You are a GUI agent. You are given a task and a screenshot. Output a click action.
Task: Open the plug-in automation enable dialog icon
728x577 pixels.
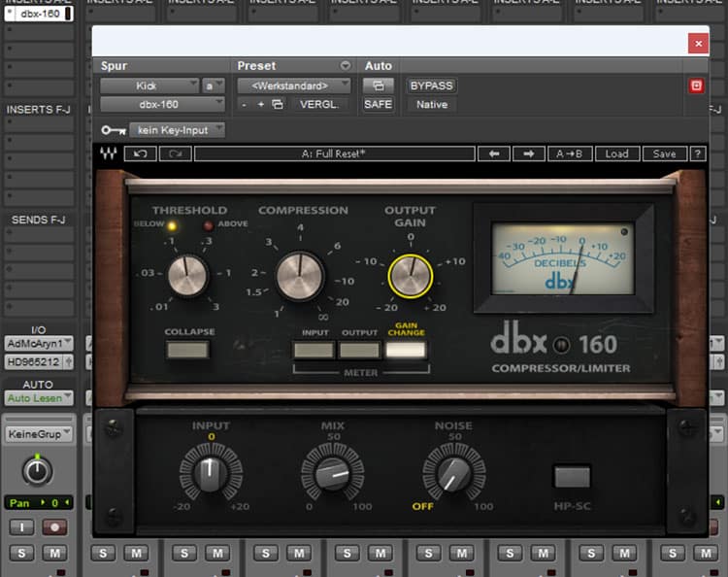[x=379, y=85]
